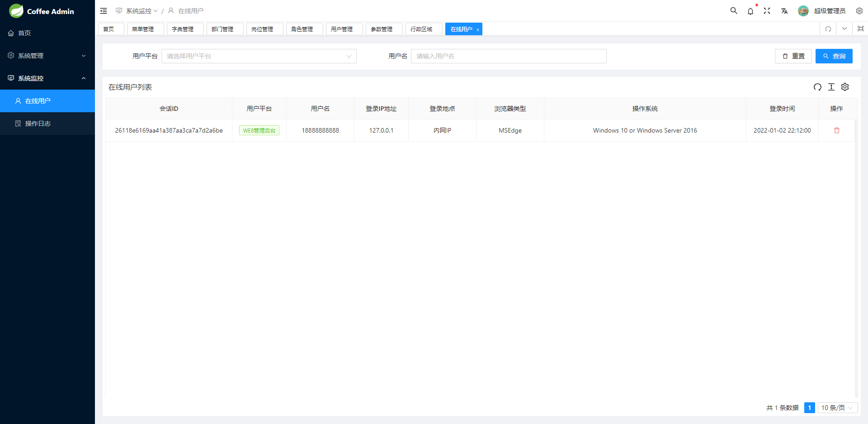The height and width of the screenshot is (424, 868).
Task: Expand the 系统管理 sidebar menu
Action: [x=47, y=56]
